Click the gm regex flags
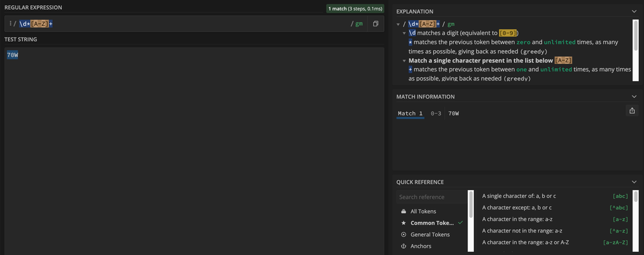The height and width of the screenshot is (255, 644). click(359, 24)
